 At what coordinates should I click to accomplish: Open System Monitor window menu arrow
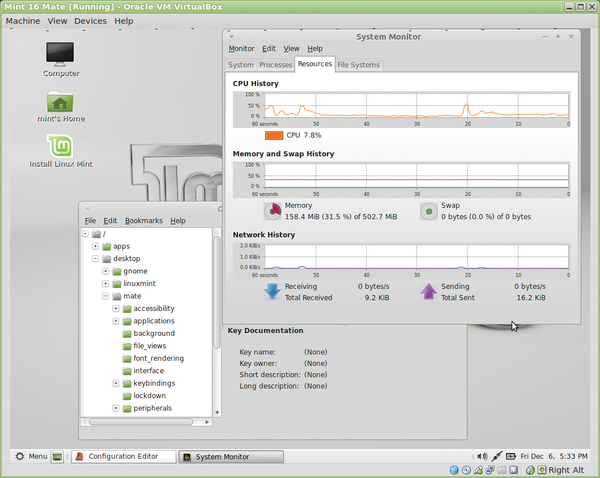coord(232,37)
